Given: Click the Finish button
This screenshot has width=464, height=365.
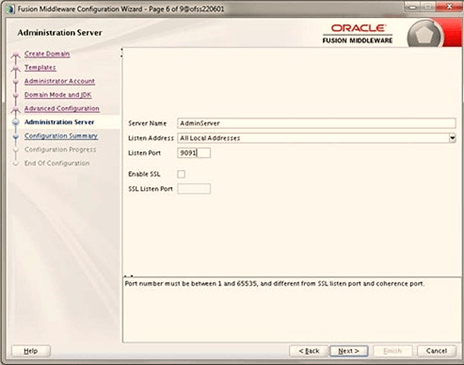Looking at the screenshot, I should [x=393, y=351].
